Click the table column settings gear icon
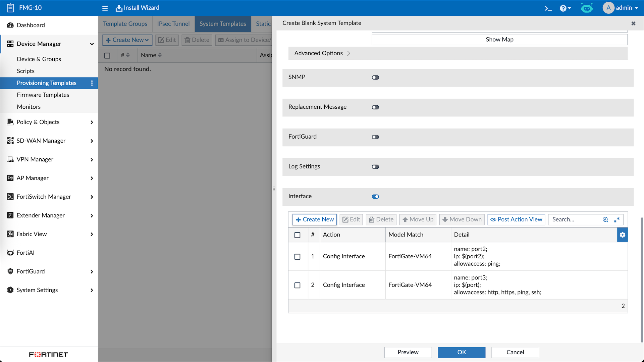Screen dimensions: 644x362 pos(623,235)
